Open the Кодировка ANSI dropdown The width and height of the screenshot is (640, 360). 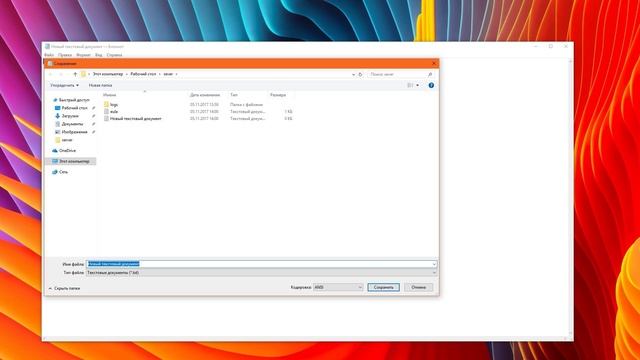(x=338, y=287)
